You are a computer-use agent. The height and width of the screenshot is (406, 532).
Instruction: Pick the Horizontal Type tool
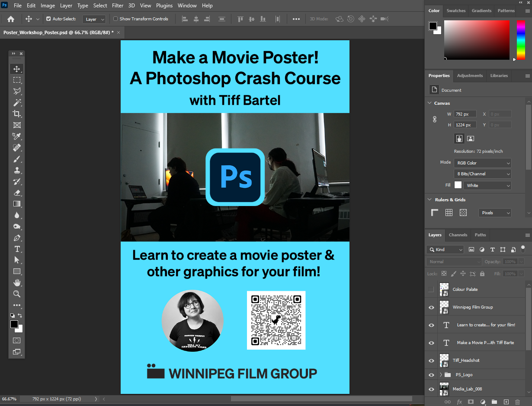coord(17,249)
